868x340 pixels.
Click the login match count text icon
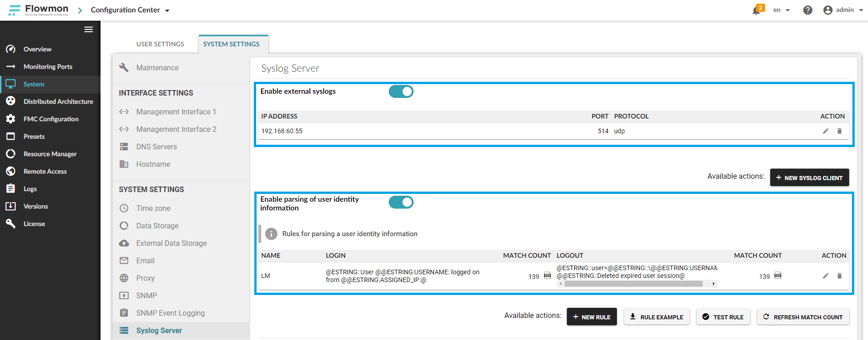547,276
